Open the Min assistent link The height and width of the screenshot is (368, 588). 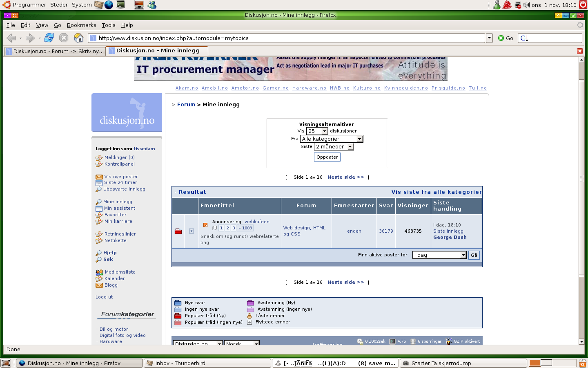pyautogui.click(x=119, y=209)
